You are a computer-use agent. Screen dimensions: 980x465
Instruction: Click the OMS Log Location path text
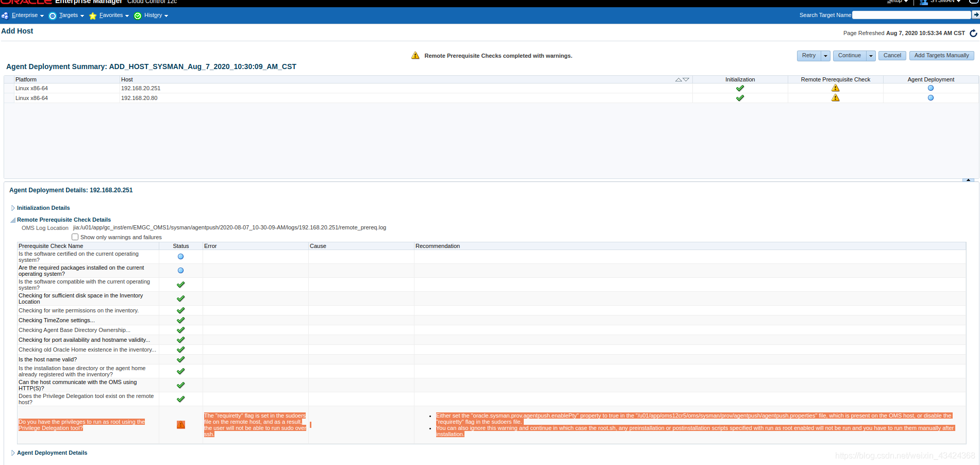[229, 227]
